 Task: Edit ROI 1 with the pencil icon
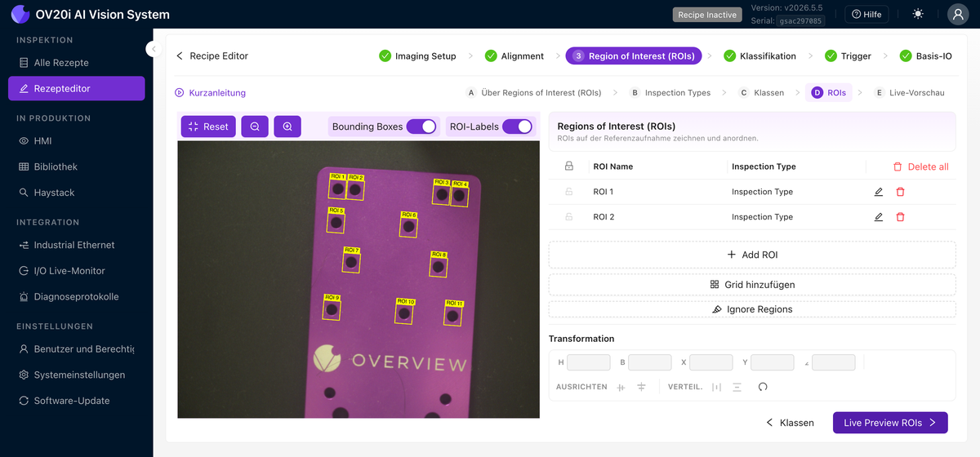point(879,192)
